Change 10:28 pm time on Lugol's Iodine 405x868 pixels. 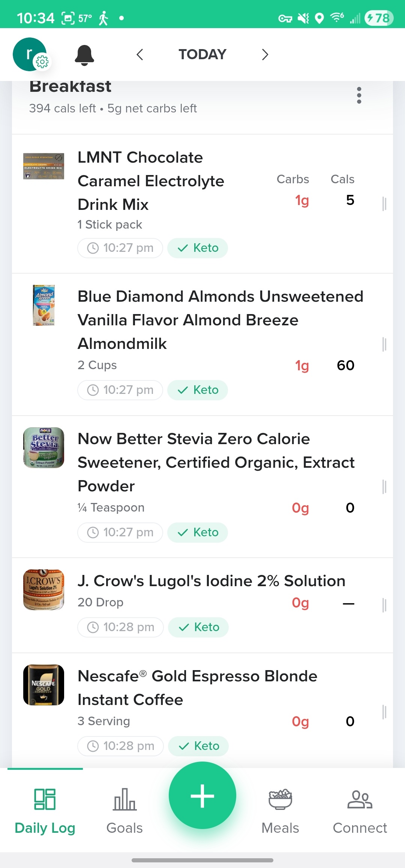tap(121, 627)
